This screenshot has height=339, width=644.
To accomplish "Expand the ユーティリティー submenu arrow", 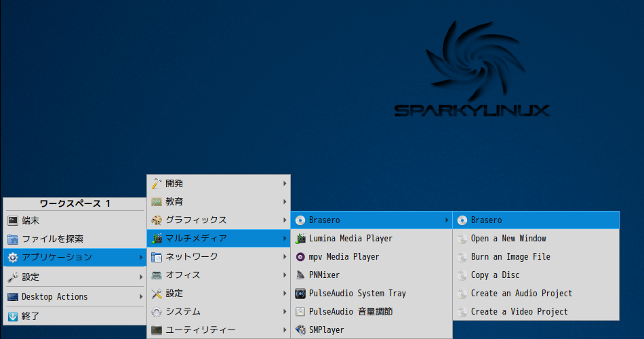I will coord(285,330).
